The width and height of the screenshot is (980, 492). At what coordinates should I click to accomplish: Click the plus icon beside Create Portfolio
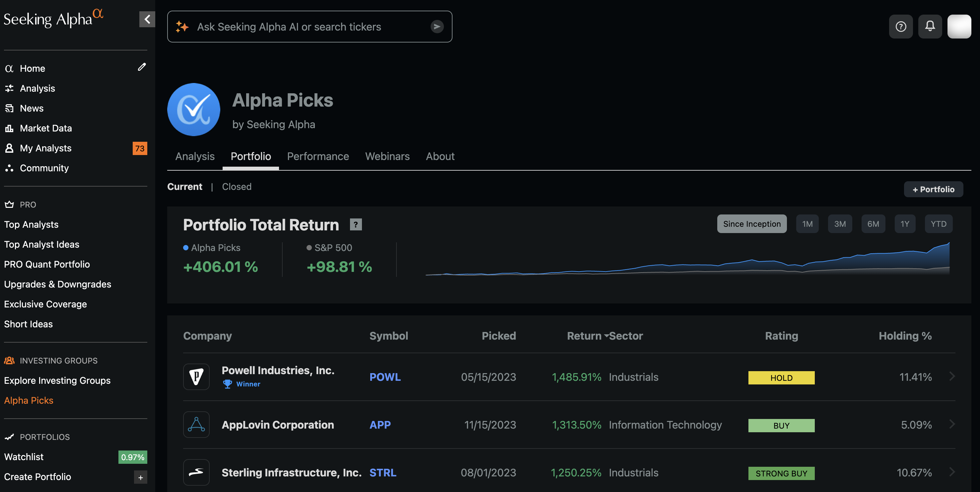click(x=140, y=477)
